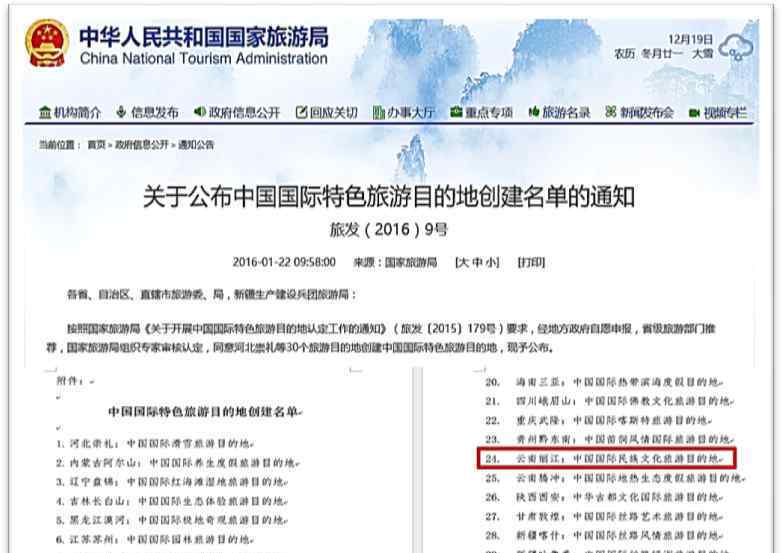Click the snowy cloud weather icon
The image size is (782, 553).
coord(736,47)
